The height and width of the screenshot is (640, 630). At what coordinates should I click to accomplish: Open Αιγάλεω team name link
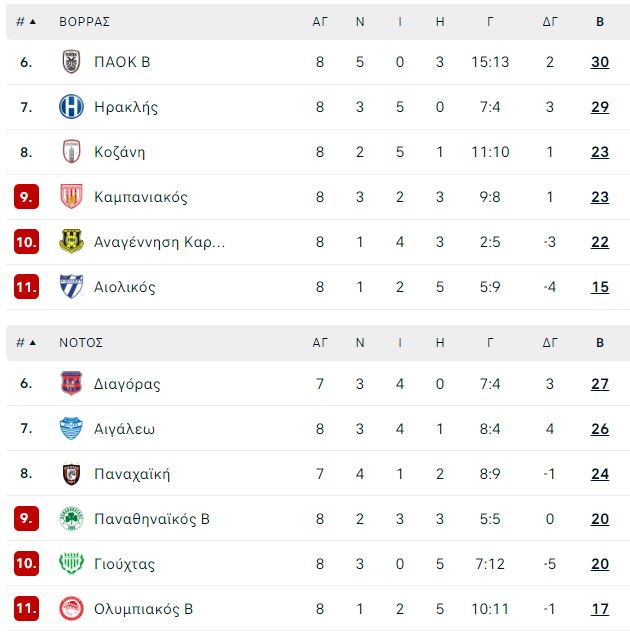coord(124,429)
